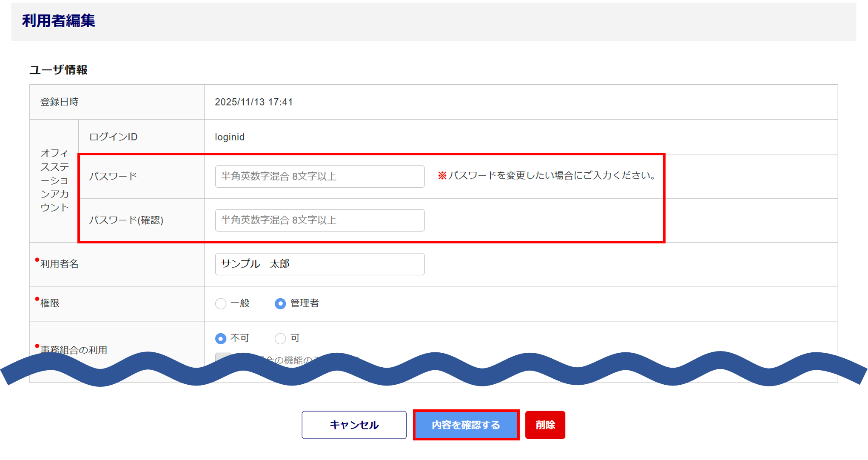Screen dimensions: 868x460
Task: Click the red password change note text
Action: pos(547,175)
